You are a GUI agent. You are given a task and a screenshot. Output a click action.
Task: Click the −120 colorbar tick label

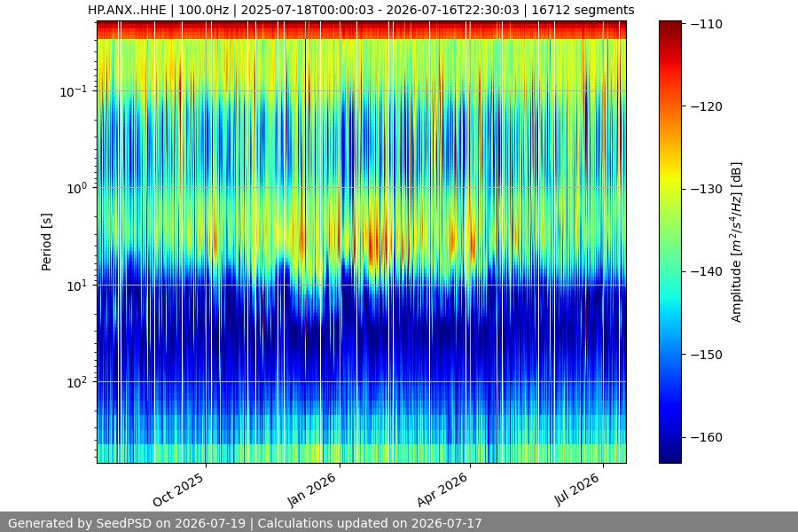click(x=707, y=106)
